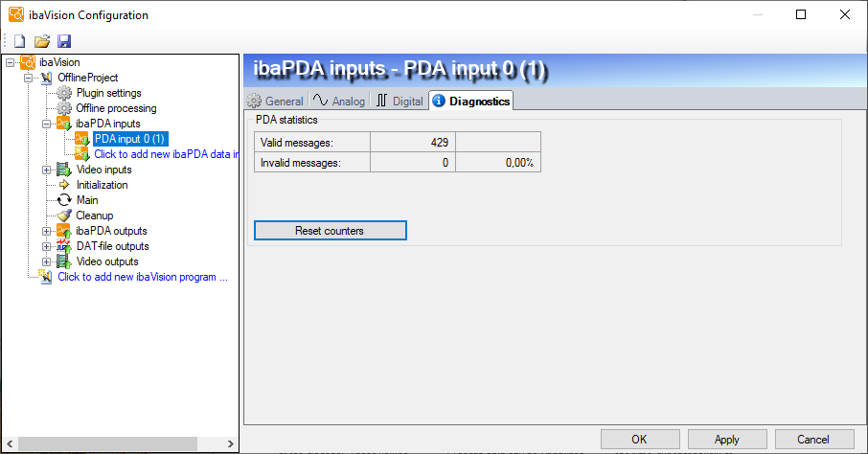Click the 'Click to add new ibaVision program' link
This screenshot has height=454, width=868.
(142, 277)
